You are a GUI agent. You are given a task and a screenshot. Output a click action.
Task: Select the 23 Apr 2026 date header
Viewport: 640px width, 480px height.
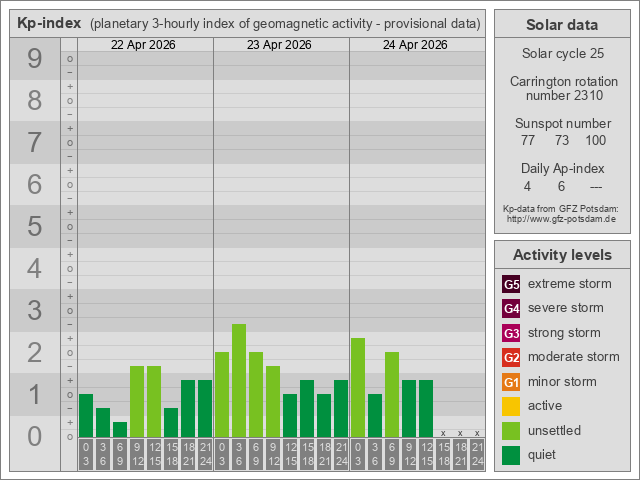[281, 45]
